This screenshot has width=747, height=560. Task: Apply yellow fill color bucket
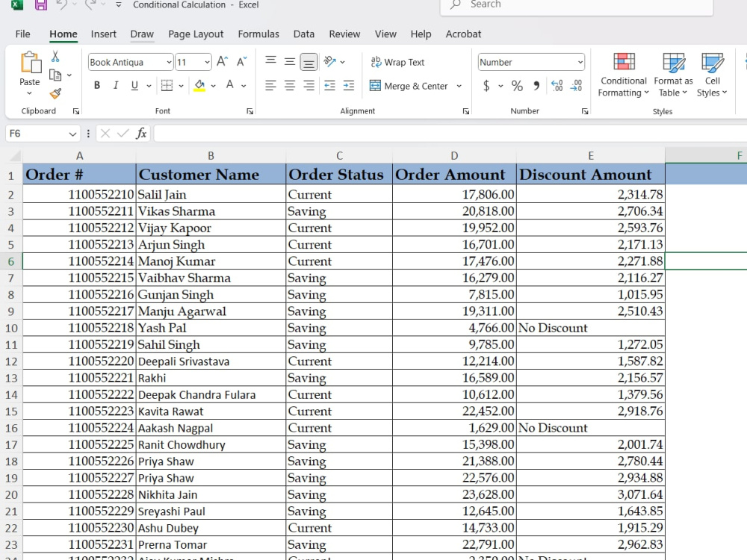pyautogui.click(x=199, y=86)
